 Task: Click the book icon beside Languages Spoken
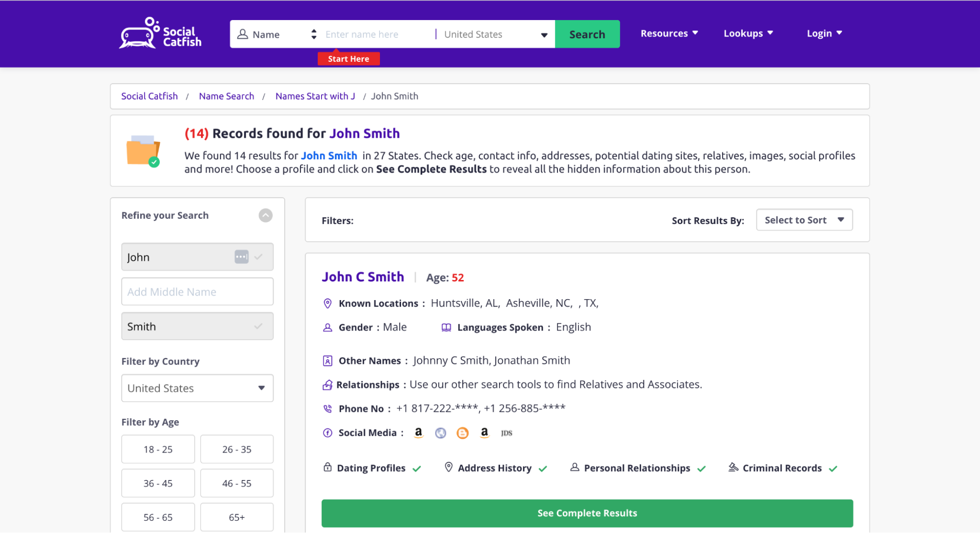(446, 328)
